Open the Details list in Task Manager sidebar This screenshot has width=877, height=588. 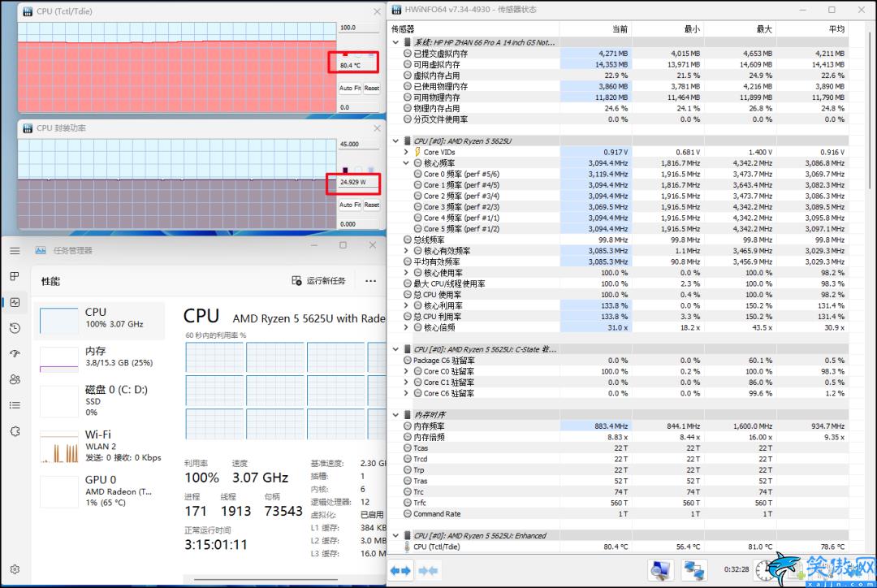point(15,405)
